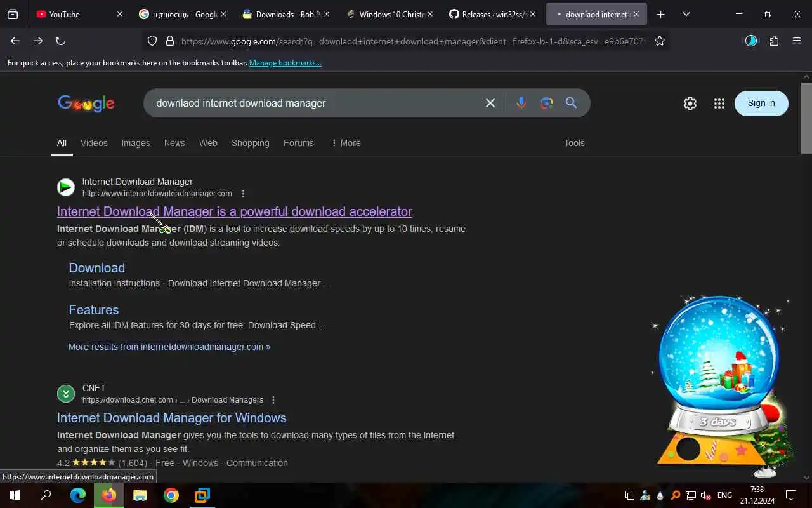
Task: Open Manage bookmarks link
Action: tap(285, 63)
